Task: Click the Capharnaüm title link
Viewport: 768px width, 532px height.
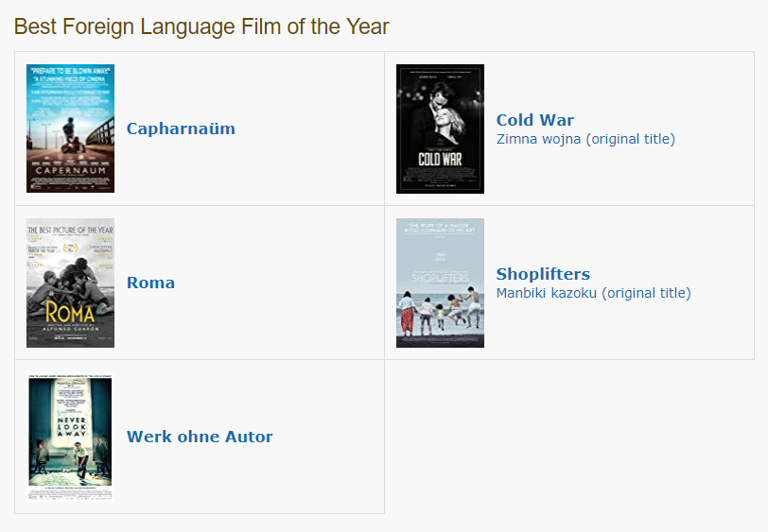Action: pos(181,129)
